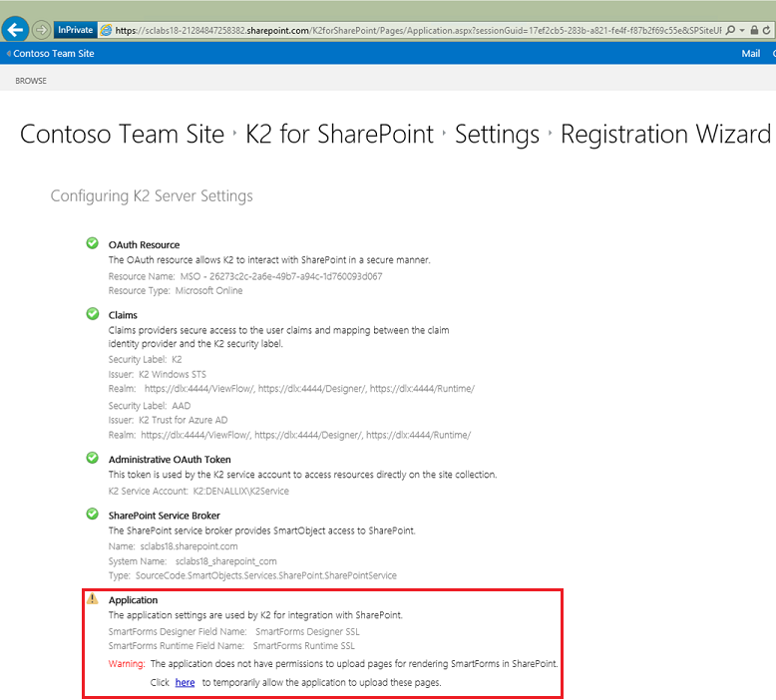Click the 'Application' section heading
776x700 pixels.
tap(133, 600)
